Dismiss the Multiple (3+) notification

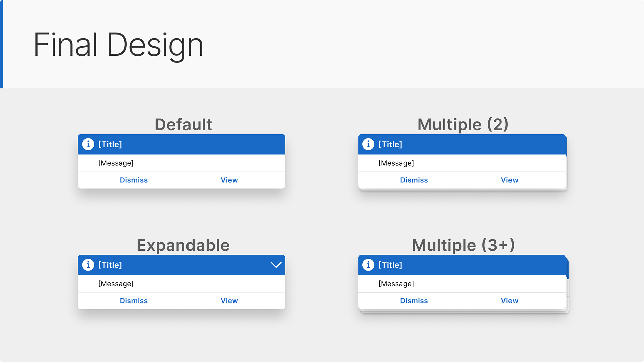[414, 301]
